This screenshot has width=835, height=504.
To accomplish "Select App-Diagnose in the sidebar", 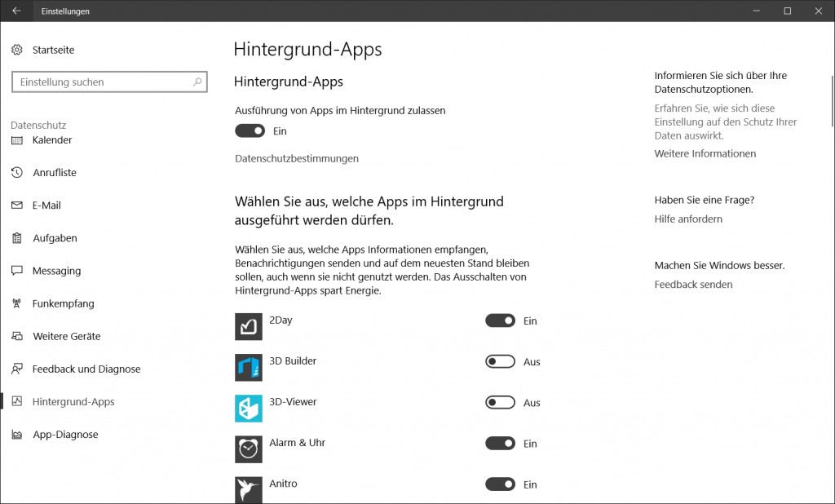I will 64,435.
